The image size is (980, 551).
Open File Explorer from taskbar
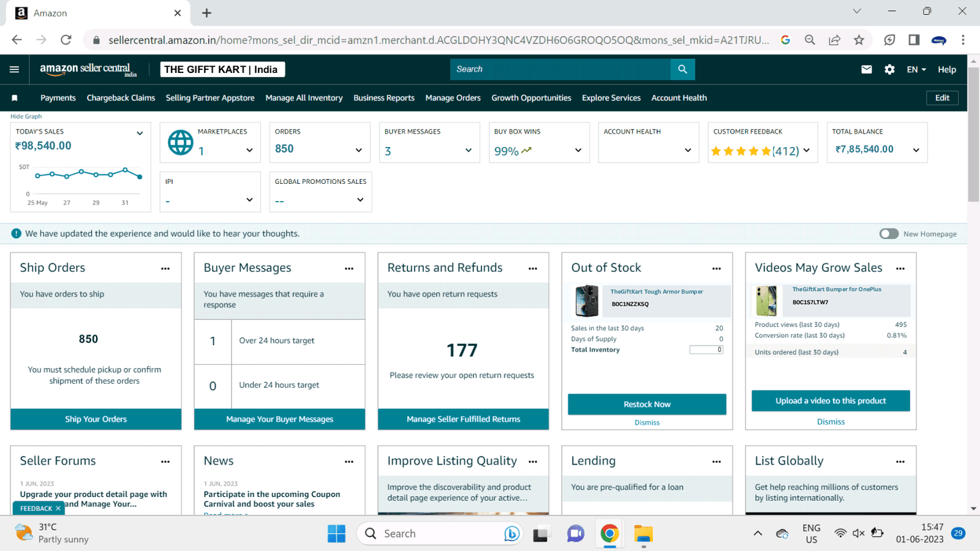643,534
